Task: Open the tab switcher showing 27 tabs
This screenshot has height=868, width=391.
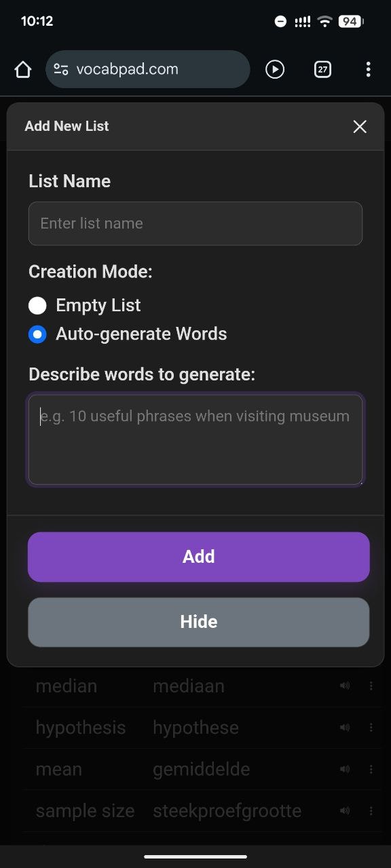Action: tap(322, 69)
